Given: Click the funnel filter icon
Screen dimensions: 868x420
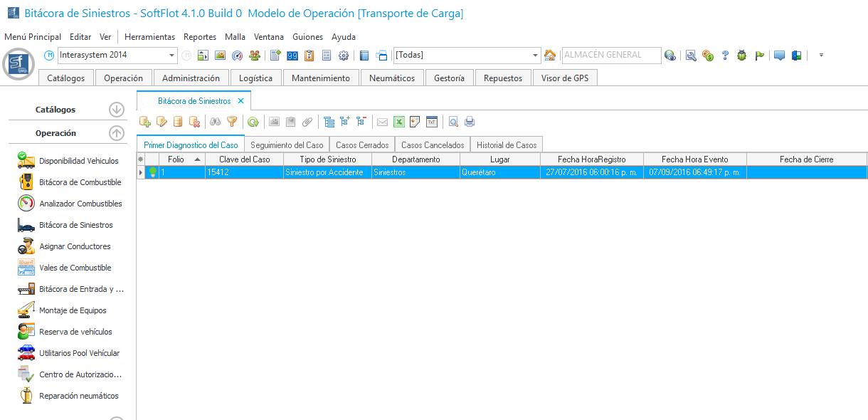Looking at the screenshot, I should [231, 122].
